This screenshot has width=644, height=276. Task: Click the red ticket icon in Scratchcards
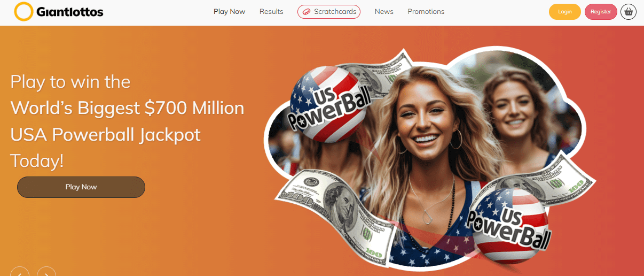click(x=306, y=12)
